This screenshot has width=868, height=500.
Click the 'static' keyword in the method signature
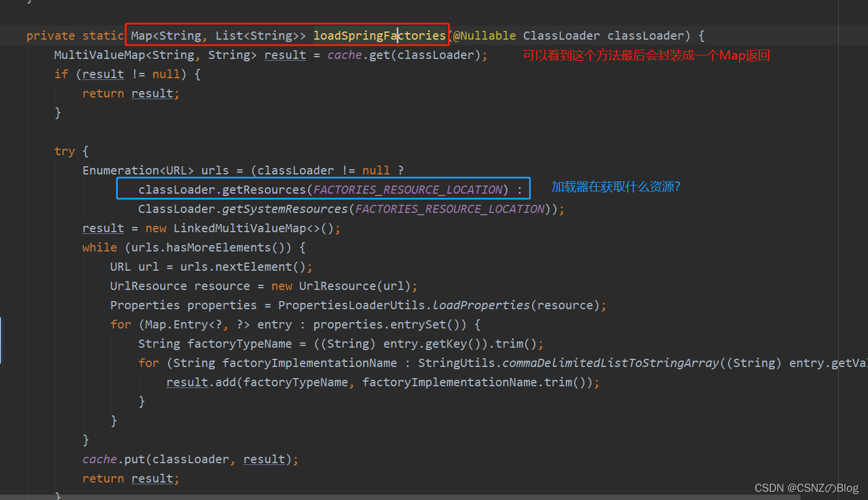103,36
